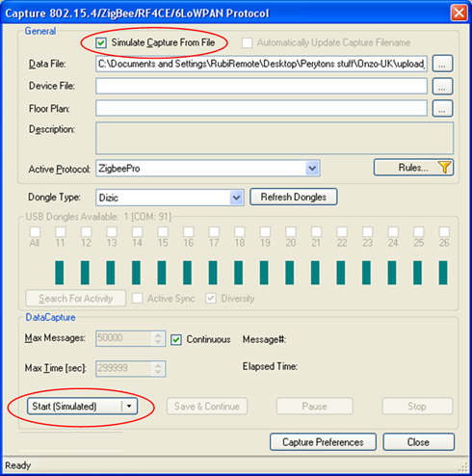Image resolution: width=472 pixels, height=476 pixels.
Task: Browse for Data File with ellipsis button
Action: tap(442, 64)
